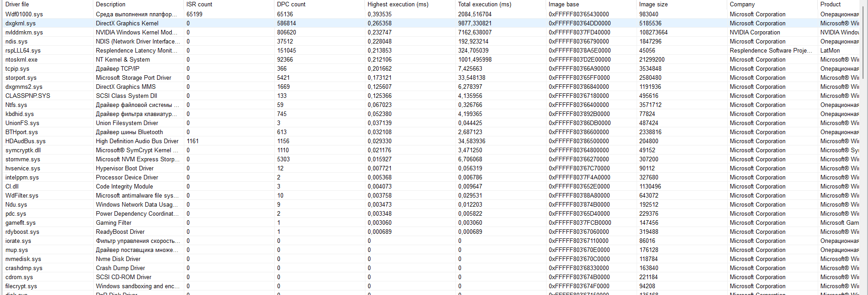This screenshot has width=868, height=295.
Task: Sort by the Driver file column header
Action: click(x=17, y=4)
